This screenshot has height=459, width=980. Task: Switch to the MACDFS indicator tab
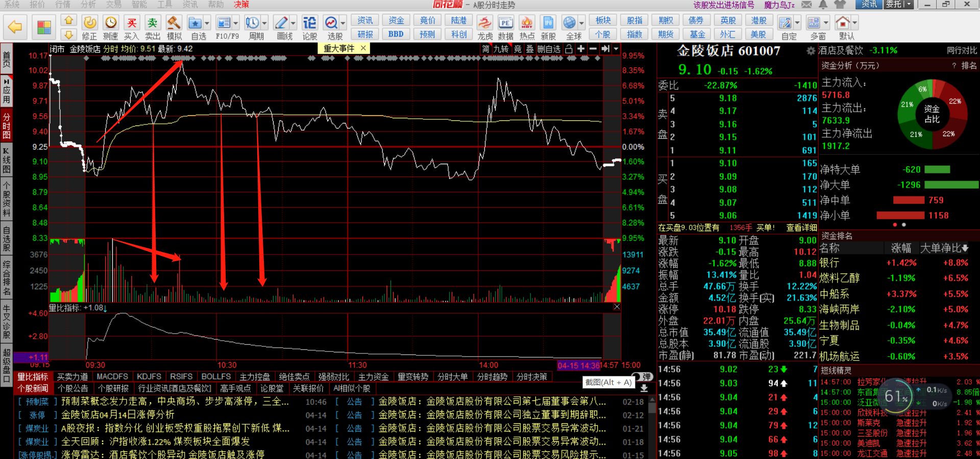pos(112,377)
